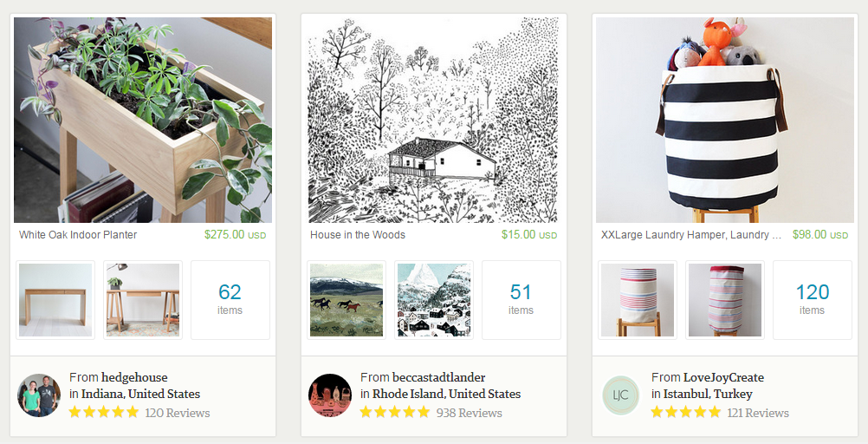View the horses landscape painting thumbnail
This screenshot has height=444, width=868.
pyautogui.click(x=347, y=300)
